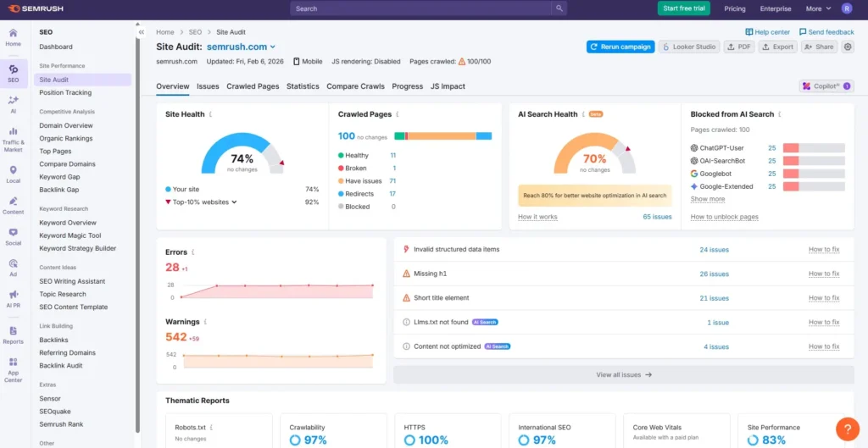Open the Compare Crawls tab

[355, 86]
